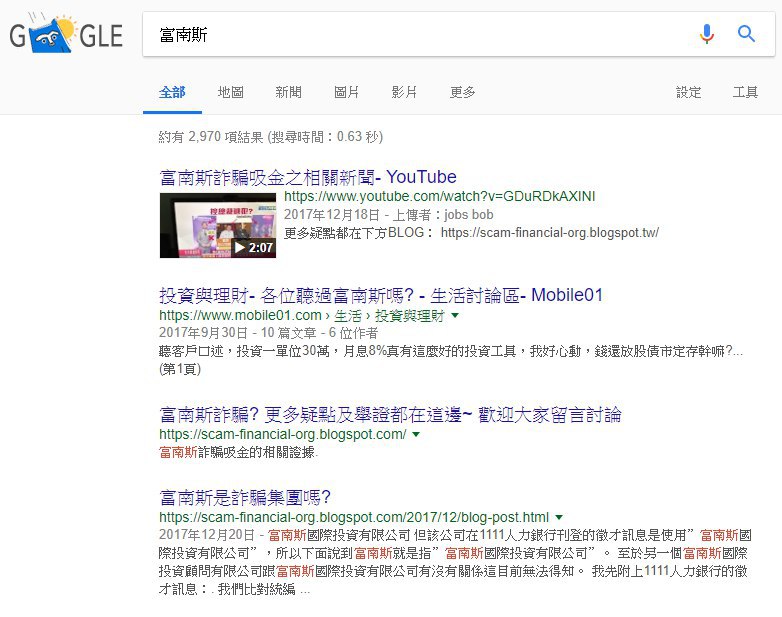Expand the 更多 menu

tap(463, 92)
